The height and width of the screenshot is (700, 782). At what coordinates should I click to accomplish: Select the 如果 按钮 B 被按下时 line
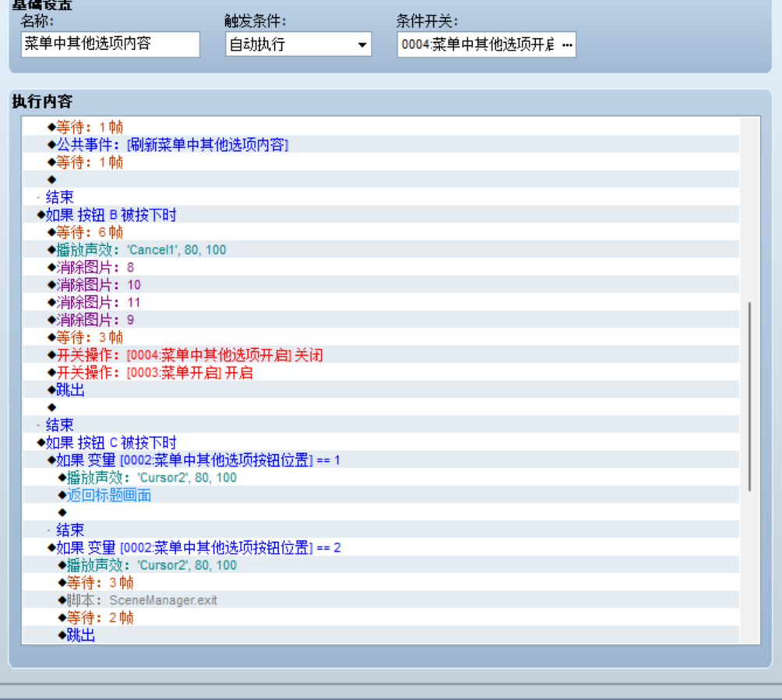381,215
